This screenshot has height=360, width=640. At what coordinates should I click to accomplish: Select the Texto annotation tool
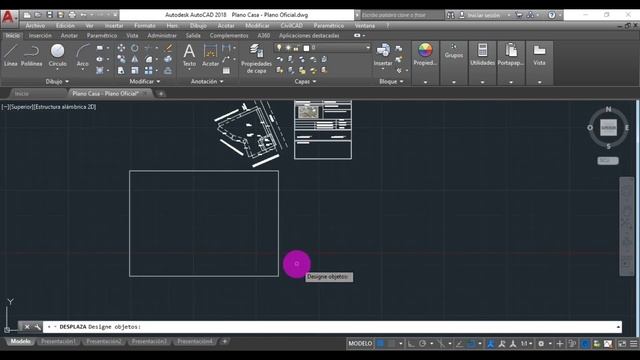[189, 55]
